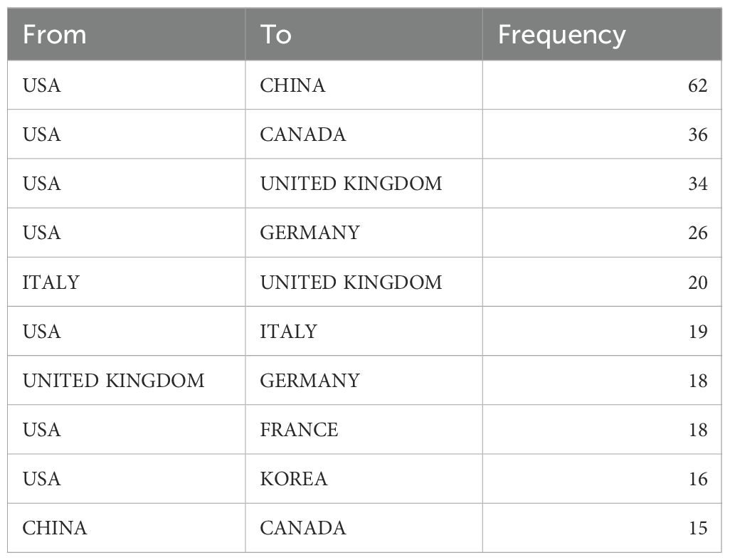
Task: Select ITALY in the To column
Action: point(288,332)
